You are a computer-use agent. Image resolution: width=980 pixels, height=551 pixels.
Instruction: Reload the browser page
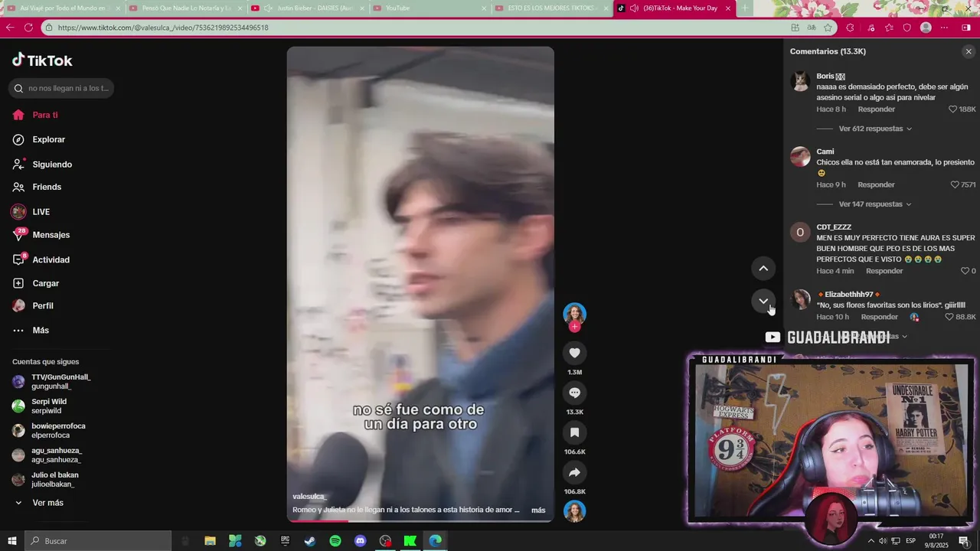(x=28, y=28)
